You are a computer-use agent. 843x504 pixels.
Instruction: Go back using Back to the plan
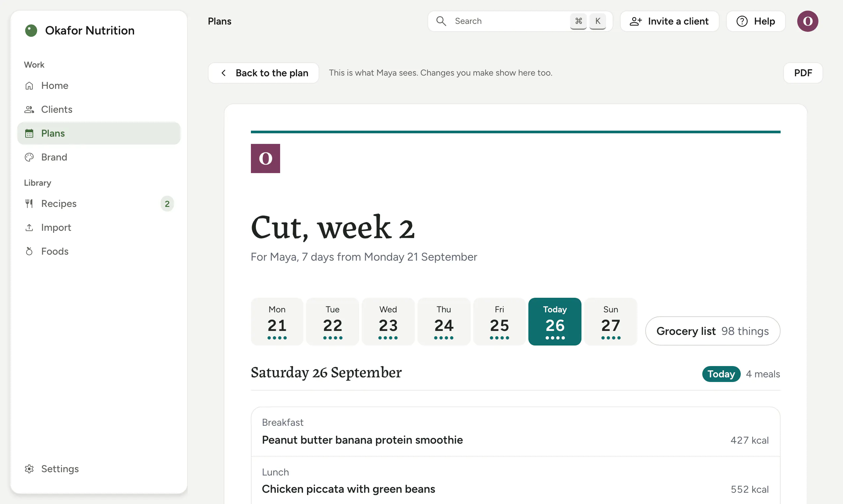coord(264,73)
